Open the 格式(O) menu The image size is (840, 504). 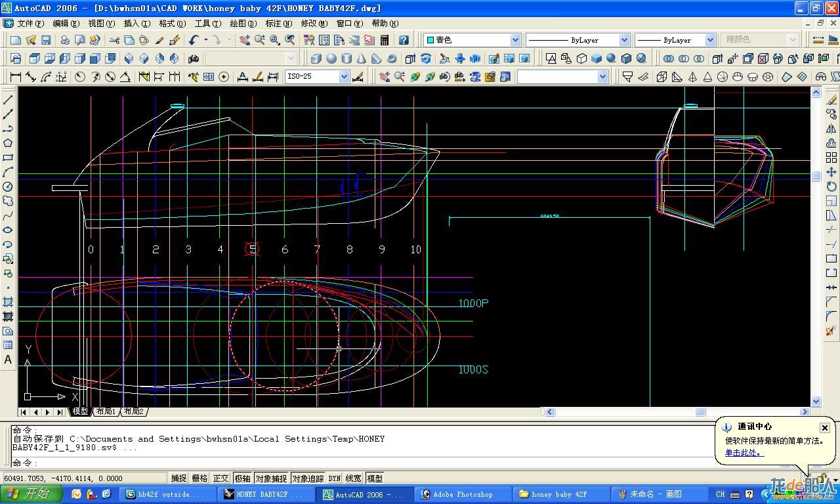(172, 23)
